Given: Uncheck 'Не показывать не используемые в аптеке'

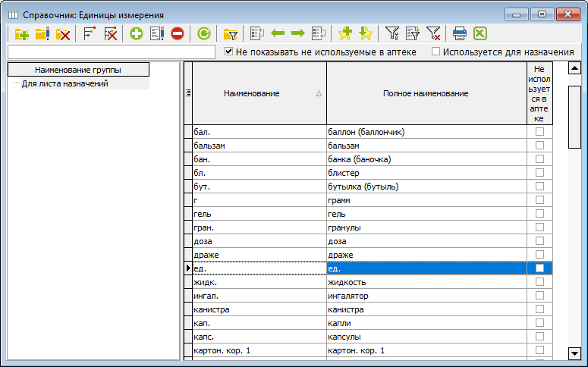Looking at the screenshot, I should pos(229,52).
